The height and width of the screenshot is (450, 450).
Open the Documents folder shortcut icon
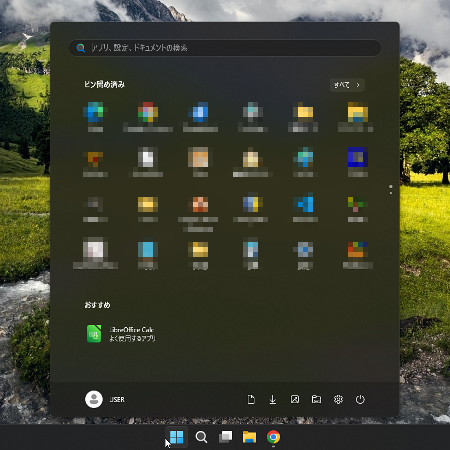coord(251,399)
